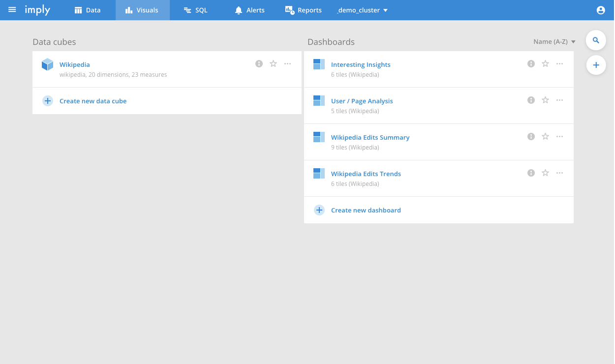Screen dimensions: 615x364
Task: Click the plus icon for new dashboard
Action: click(x=319, y=210)
